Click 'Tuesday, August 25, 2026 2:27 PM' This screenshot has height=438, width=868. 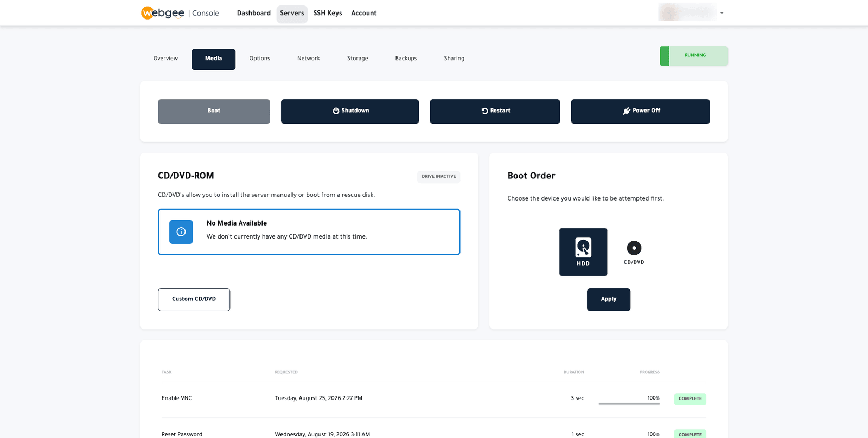click(x=318, y=398)
